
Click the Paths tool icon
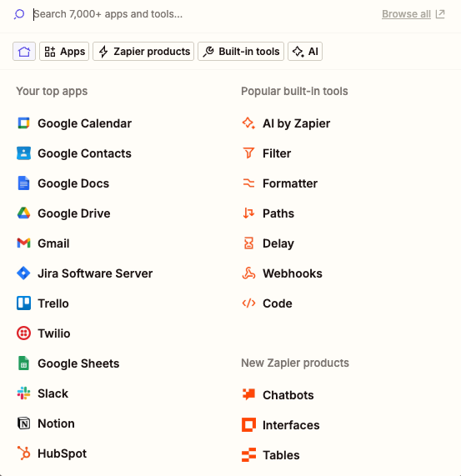point(248,213)
